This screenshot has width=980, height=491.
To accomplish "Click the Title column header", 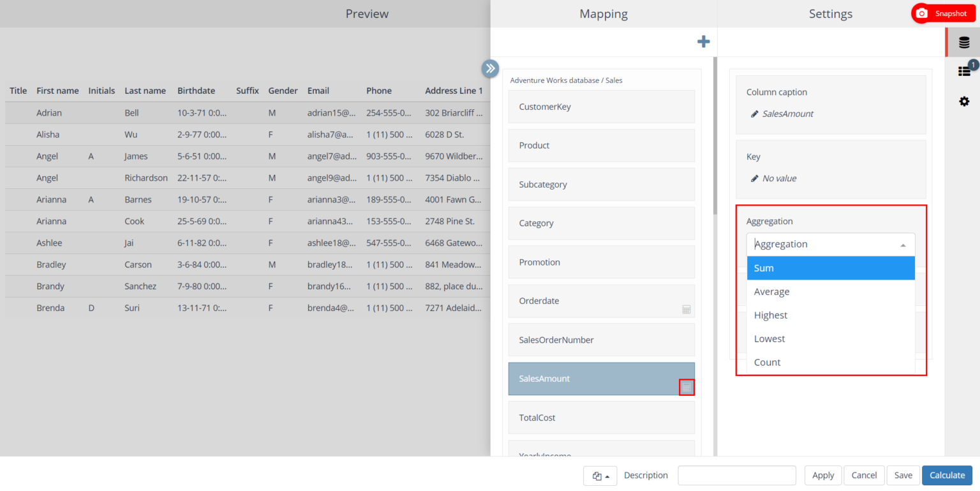I will [19, 91].
